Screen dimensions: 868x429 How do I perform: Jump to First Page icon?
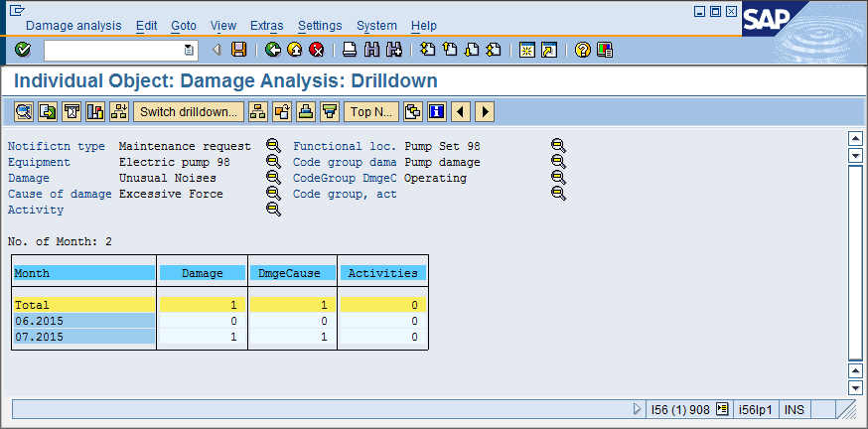[x=427, y=50]
